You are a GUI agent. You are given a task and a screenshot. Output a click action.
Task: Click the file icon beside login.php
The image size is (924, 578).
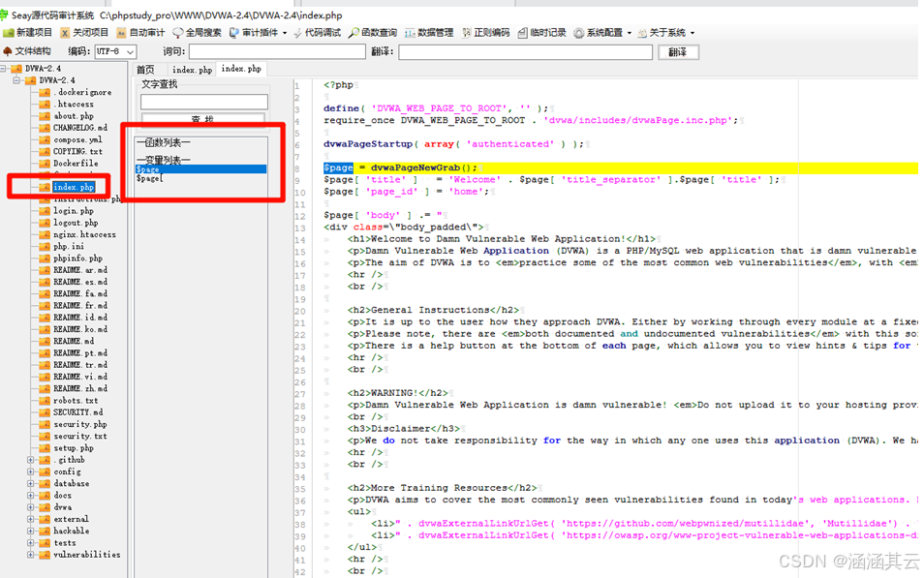pos(45,211)
